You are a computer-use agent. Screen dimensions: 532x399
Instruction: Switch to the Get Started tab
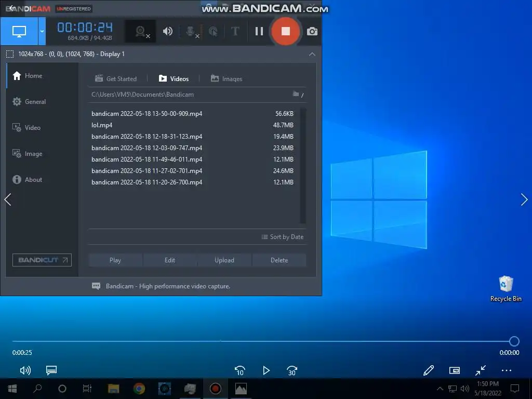pos(116,79)
